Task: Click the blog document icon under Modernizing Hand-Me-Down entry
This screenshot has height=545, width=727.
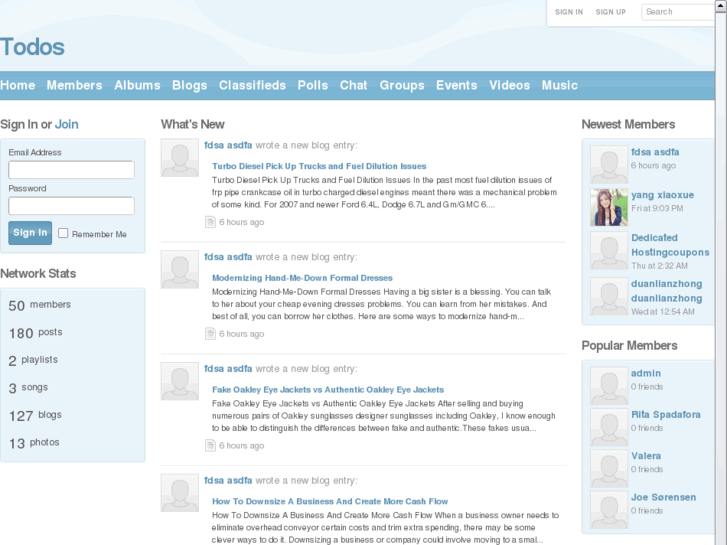Action: click(210, 334)
